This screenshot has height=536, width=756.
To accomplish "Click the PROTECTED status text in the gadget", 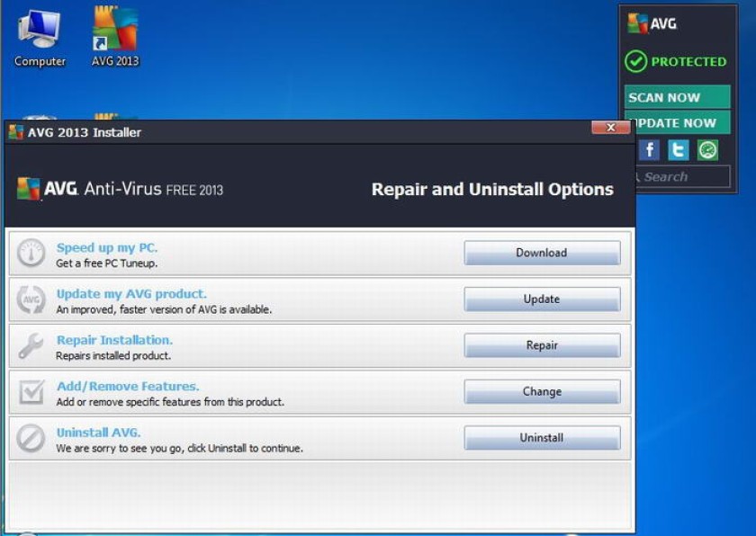I will click(688, 62).
